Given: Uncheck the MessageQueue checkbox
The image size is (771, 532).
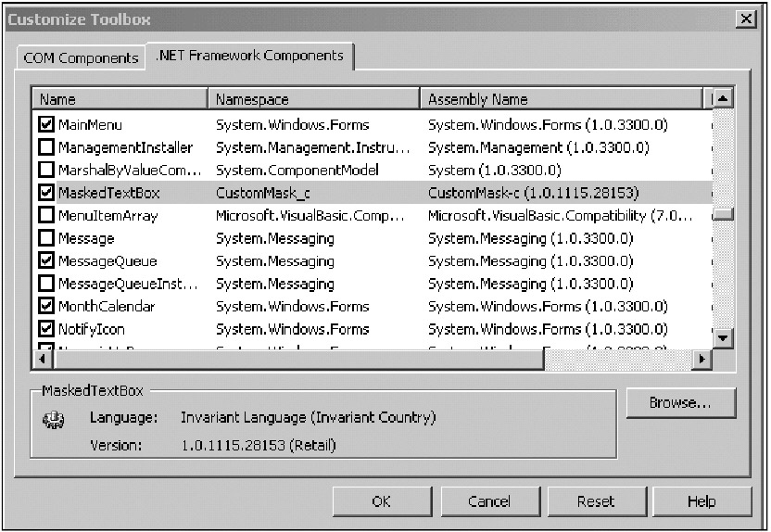Looking at the screenshot, I should [46, 261].
